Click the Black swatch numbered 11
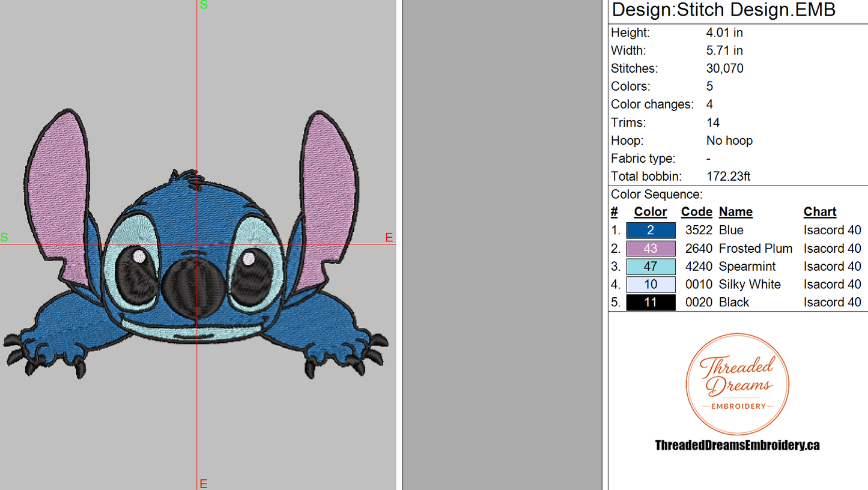 click(x=651, y=302)
